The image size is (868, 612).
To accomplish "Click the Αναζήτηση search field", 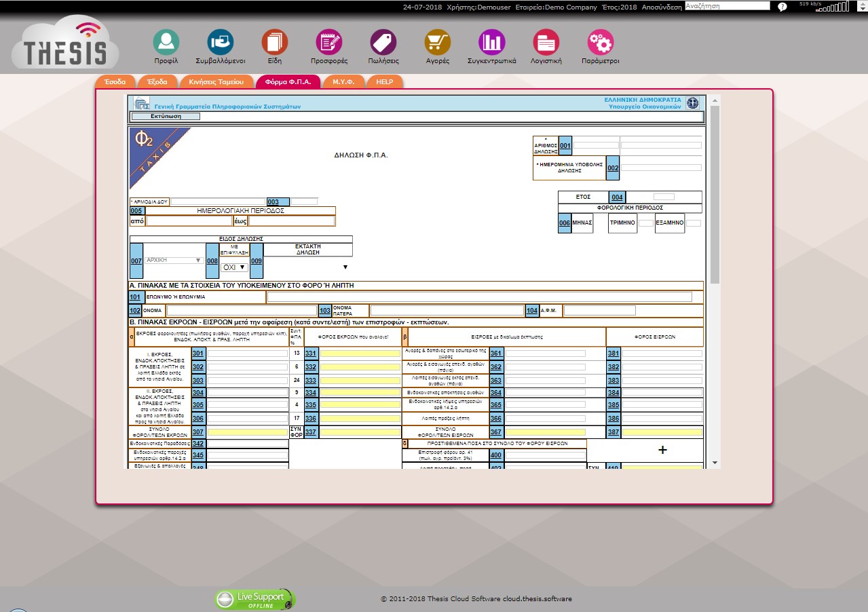I will coord(728,6).
